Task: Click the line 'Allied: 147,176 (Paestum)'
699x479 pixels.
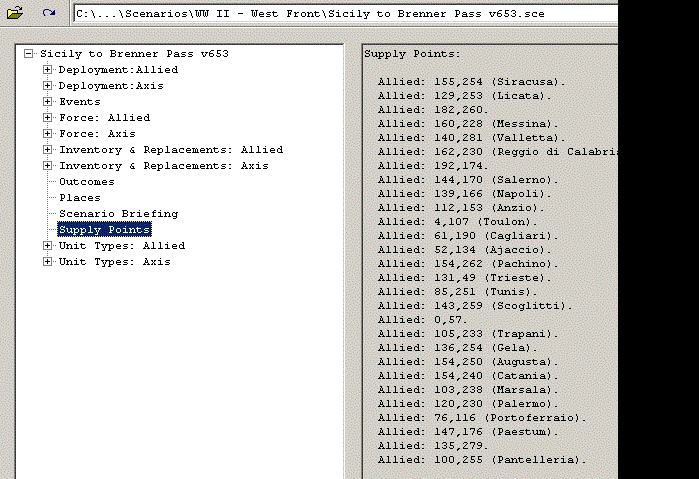Action: coord(468,432)
